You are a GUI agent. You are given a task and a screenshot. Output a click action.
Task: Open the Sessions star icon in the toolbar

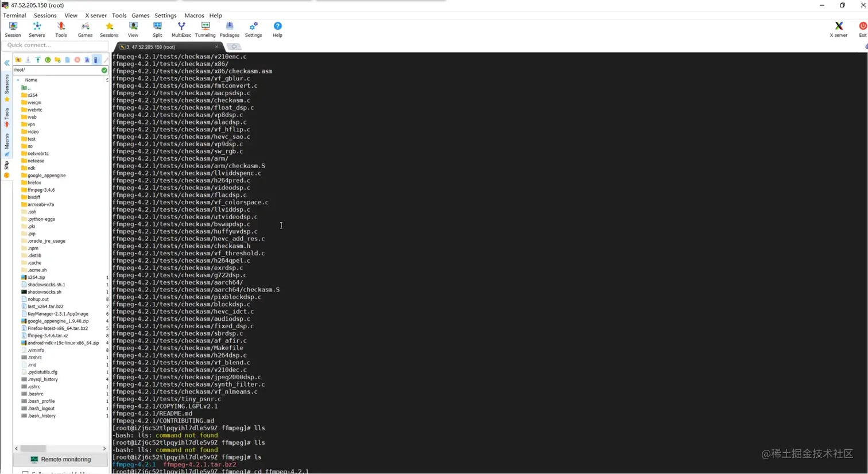[109, 29]
